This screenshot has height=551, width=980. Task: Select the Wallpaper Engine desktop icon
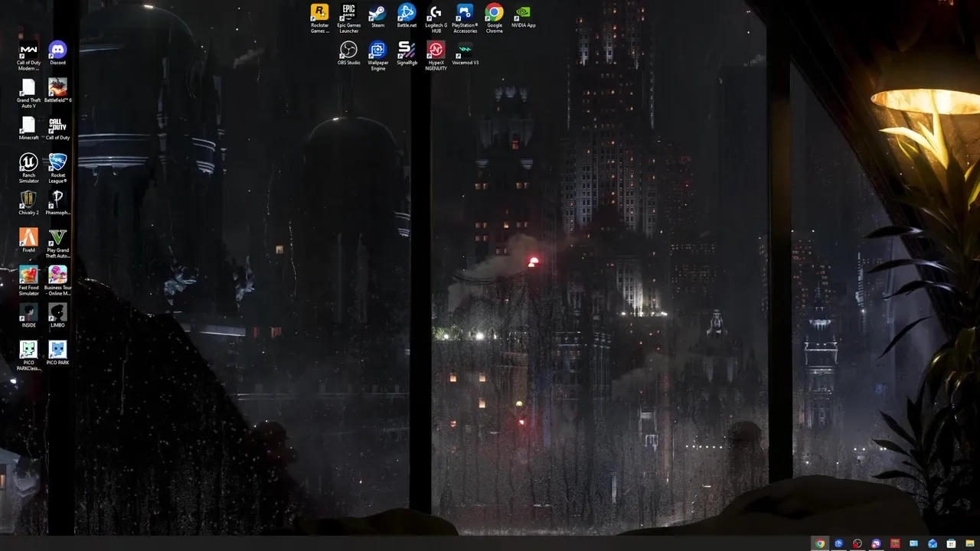click(x=378, y=56)
